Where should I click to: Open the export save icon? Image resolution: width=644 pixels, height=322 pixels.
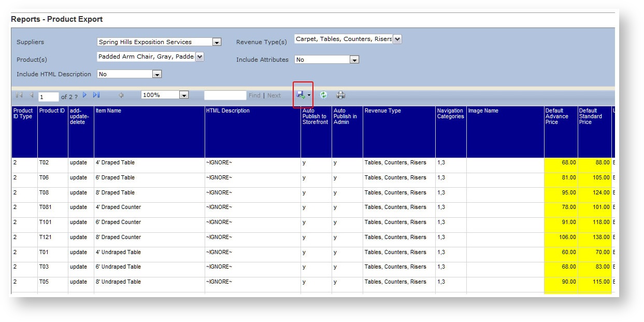[300, 95]
